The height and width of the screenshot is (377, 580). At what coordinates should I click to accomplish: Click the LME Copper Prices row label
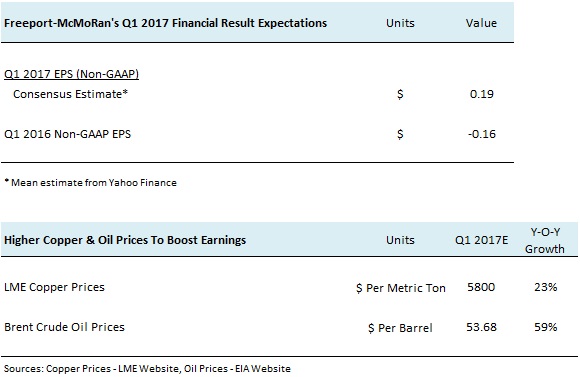[x=54, y=287]
